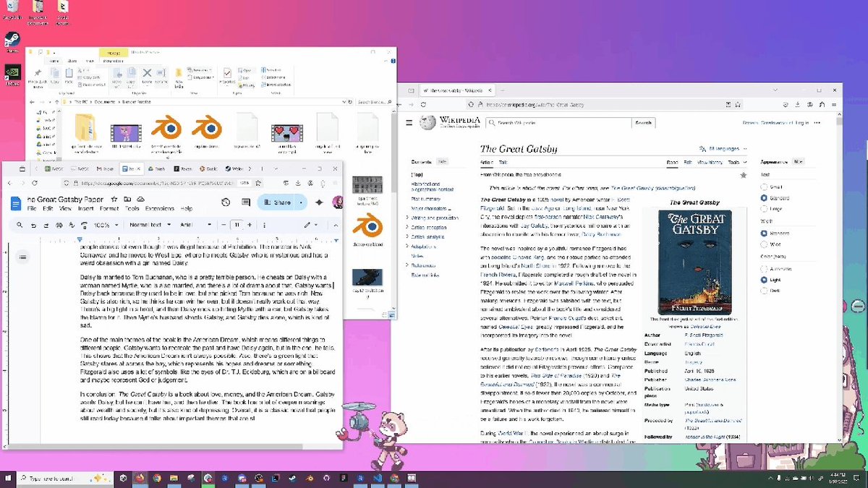
Task: Collapse the Docs menus with chevron
Action: [336, 226]
